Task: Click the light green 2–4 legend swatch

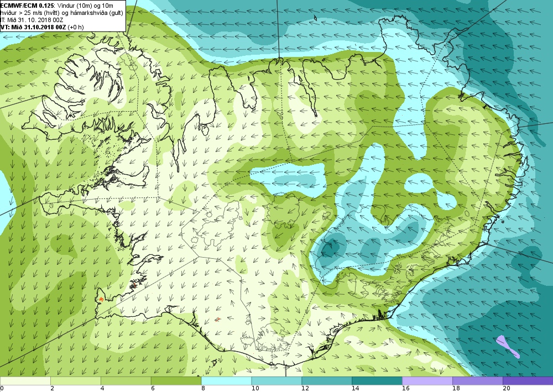Action: point(75,381)
